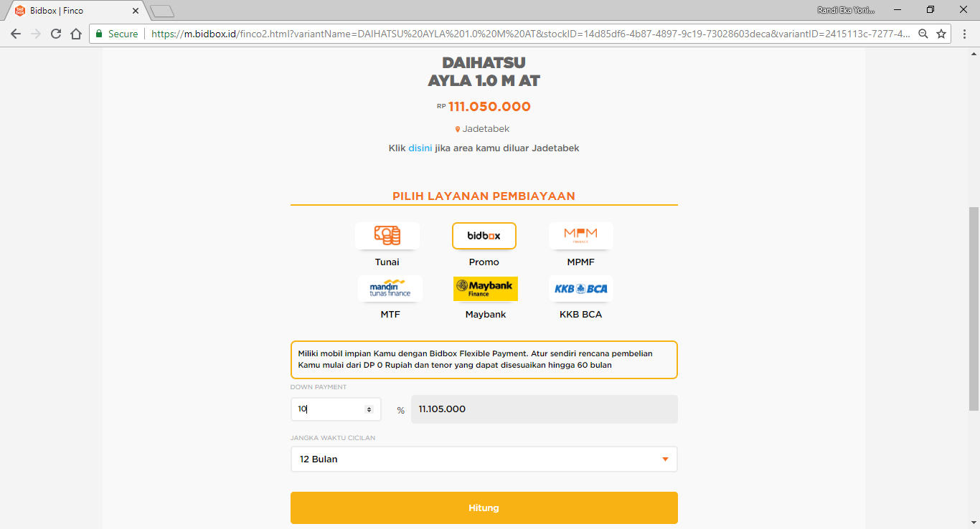The width and height of the screenshot is (980, 529).
Task: Open Chrome three-dot menu
Action: click(966, 34)
